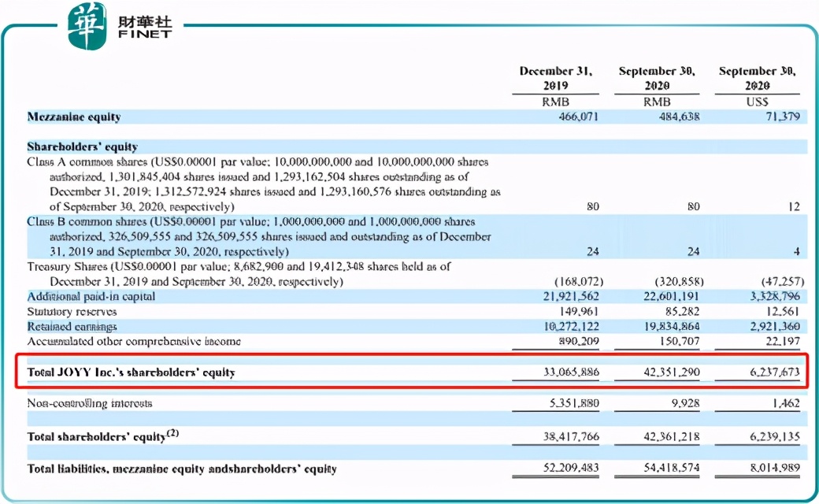Click Total shareholders' equity value 42,361,218
Viewport: 819px width, 504px height.
(671, 436)
